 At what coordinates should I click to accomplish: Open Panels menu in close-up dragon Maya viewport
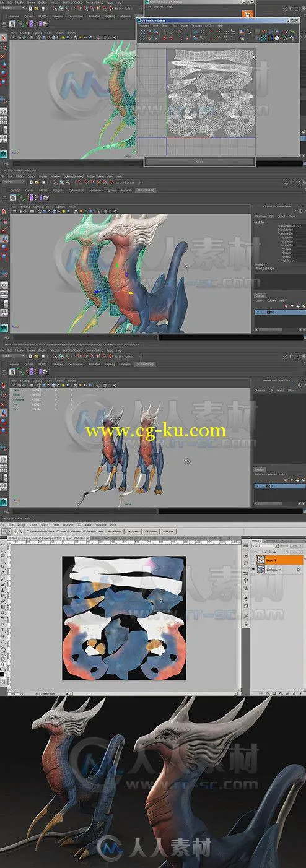pyautogui.click(x=72, y=206)
